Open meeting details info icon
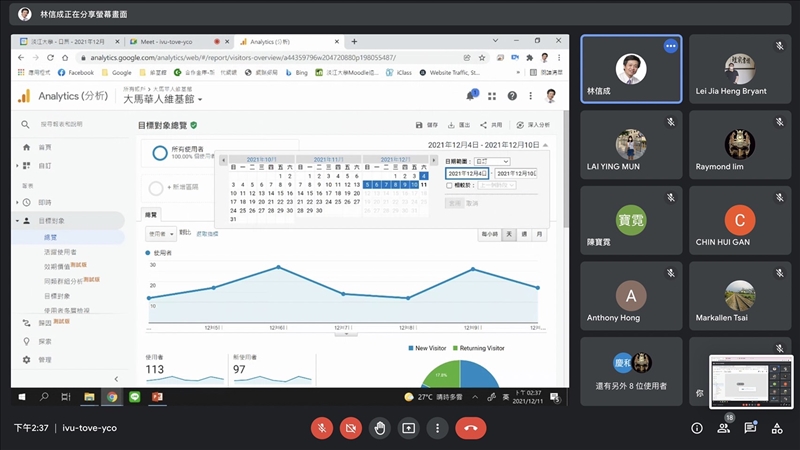 click(x=697, y=428)
